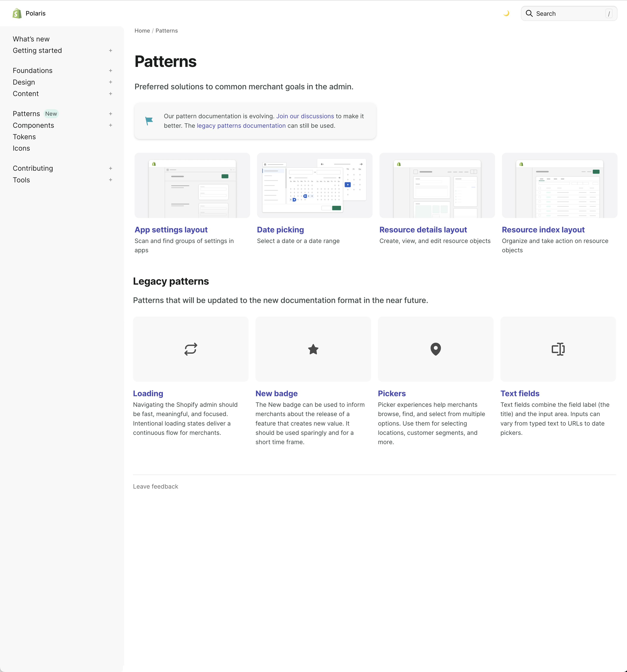Follow the Join our discussions link

click(x=305, y=116)
